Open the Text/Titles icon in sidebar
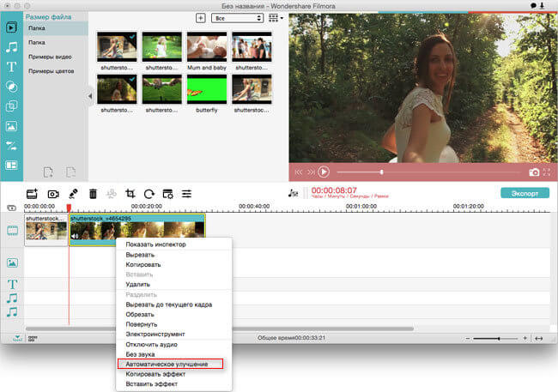This screenshot has width=558, height=392. pos(11,67)
